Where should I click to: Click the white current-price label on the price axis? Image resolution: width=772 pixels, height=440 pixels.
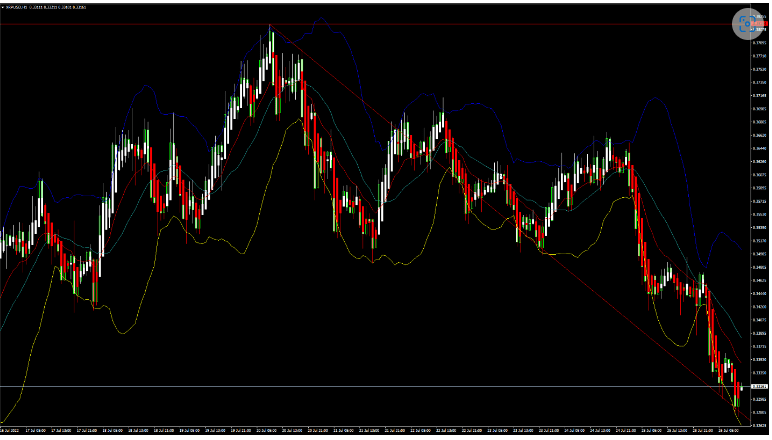759,387
